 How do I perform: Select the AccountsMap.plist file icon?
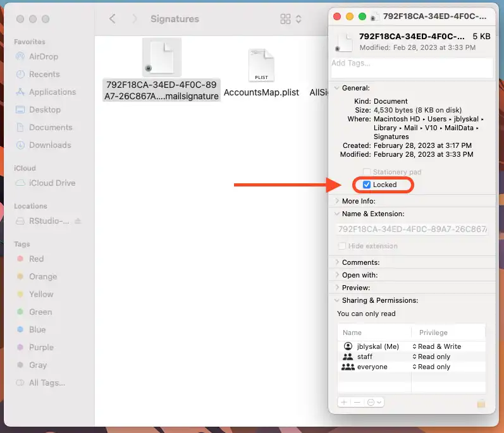coord(261,66)
